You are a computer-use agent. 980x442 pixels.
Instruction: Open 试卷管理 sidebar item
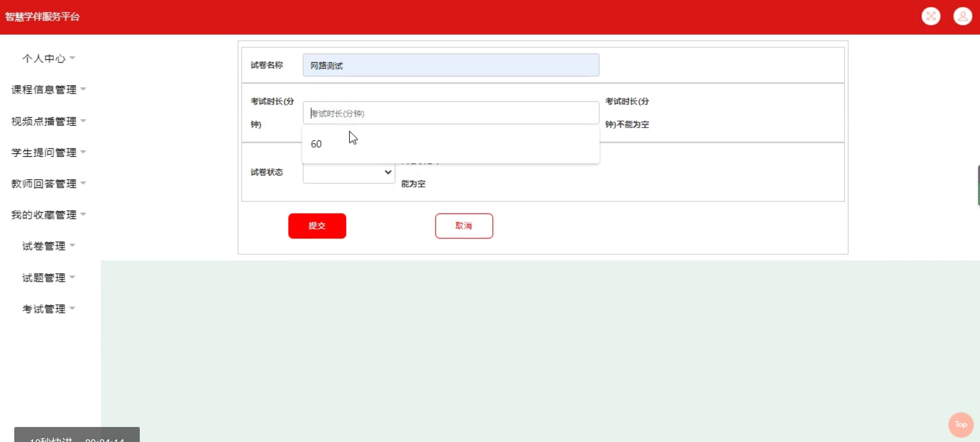tap(44, 246)
